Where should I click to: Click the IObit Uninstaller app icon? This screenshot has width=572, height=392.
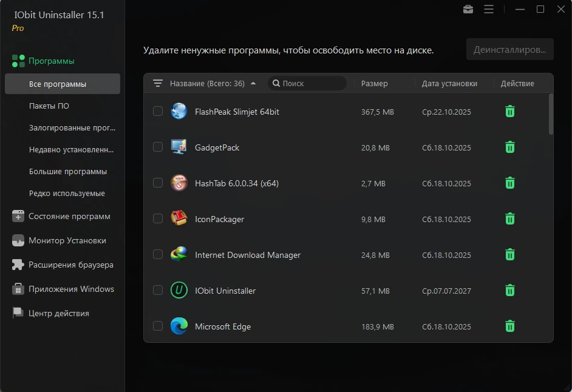[x=179, y=290]
